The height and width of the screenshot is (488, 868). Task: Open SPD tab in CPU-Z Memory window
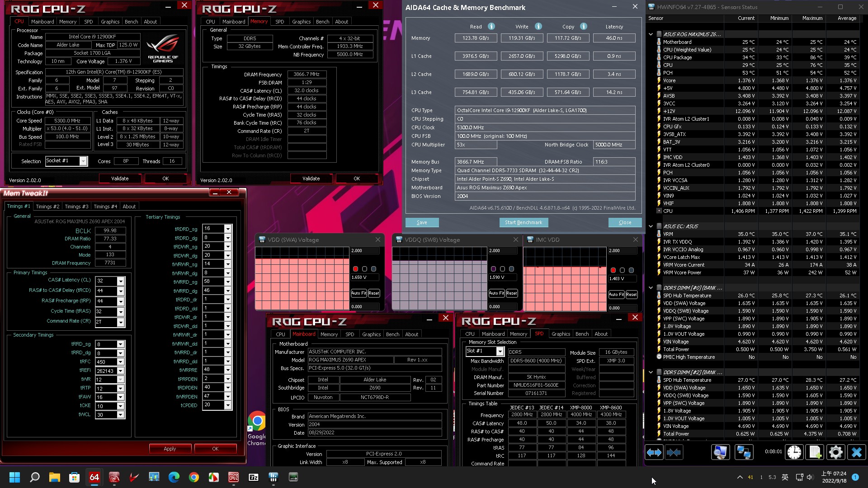point(280,22)
